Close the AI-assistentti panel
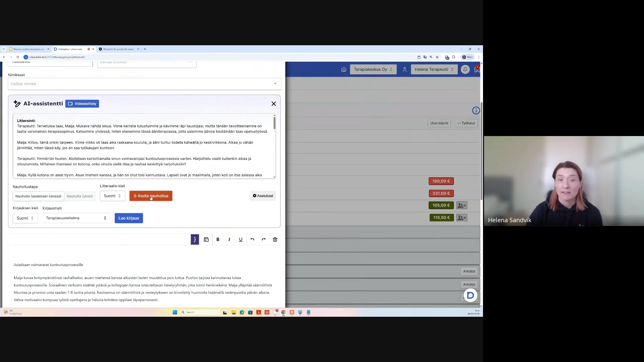The width and height of the screenshot is (644, 362). (274, 104)
